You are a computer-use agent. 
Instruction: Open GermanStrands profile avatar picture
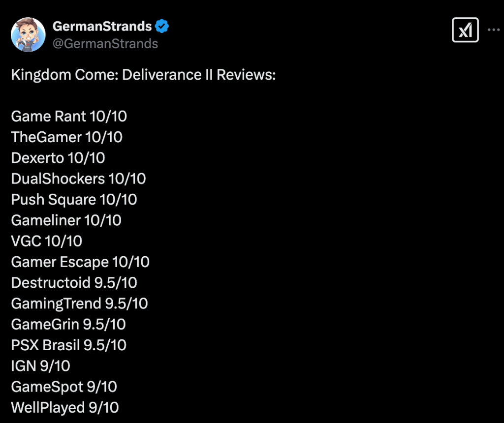coord(28,34)
